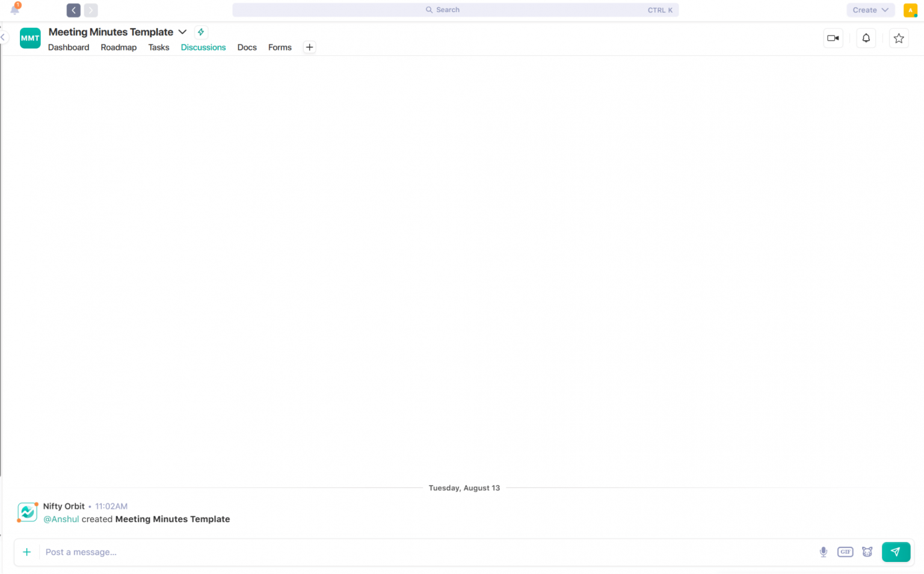924x574 pixels.
Task: Expand the Meeting Minutes Template dropdown chevron
Action: pos(182,32)
